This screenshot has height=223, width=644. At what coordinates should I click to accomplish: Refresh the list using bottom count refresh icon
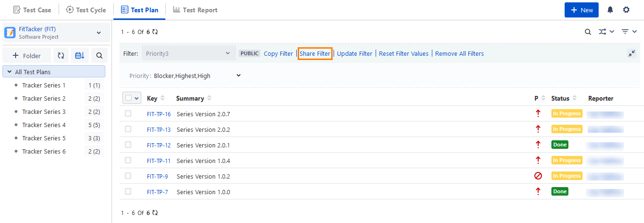tap(155, 213)
